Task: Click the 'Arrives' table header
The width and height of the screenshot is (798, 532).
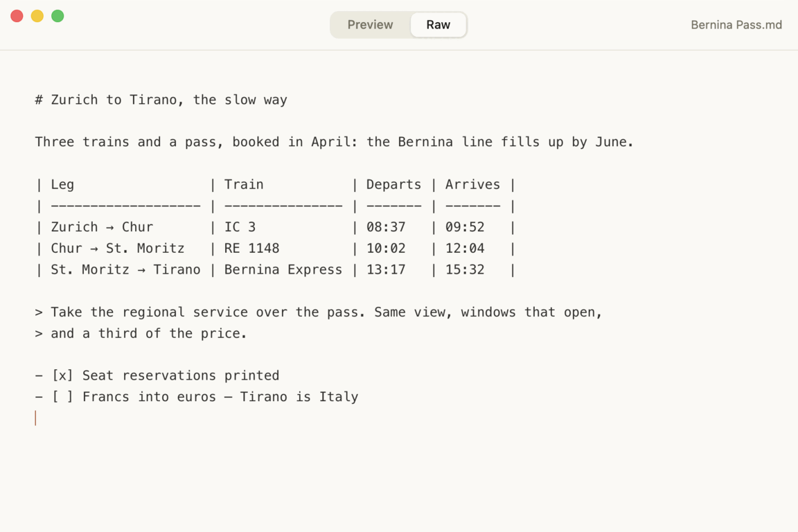Action: click(472, 184)
